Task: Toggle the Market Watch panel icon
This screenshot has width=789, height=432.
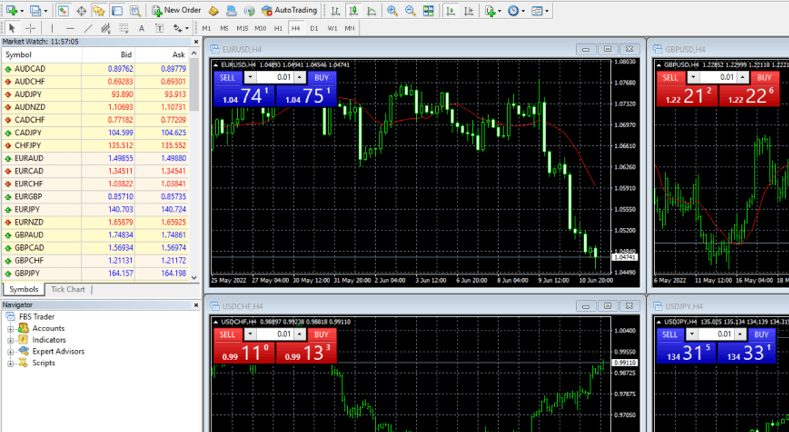Action: (x=63, y=10)
